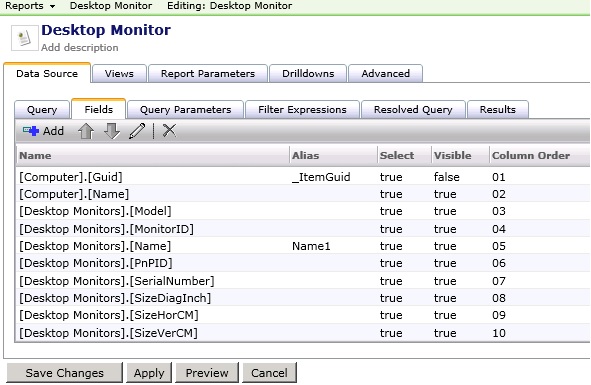Click Editing: Desktop Monitor breadcrumb
Viewport: 591px width, 385px height.
(x=229, y=6)
